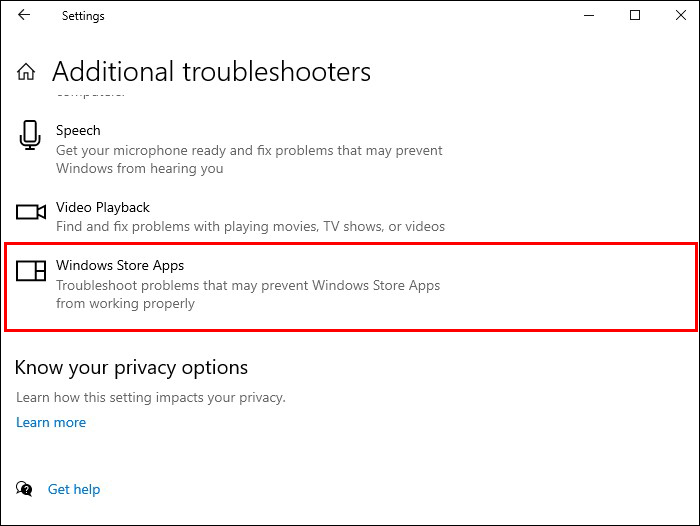Click the Video Playback camera icon
Image resolution: width=700 pixels, height=526 pixels.
point(31,212)
